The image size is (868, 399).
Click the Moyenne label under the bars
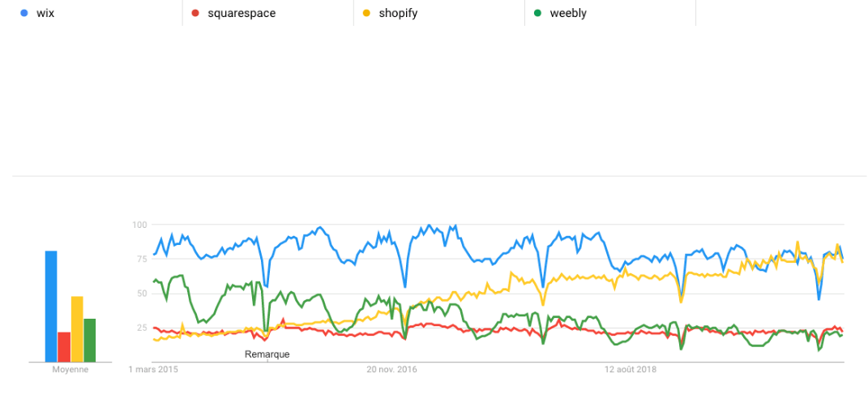point(71,369)
